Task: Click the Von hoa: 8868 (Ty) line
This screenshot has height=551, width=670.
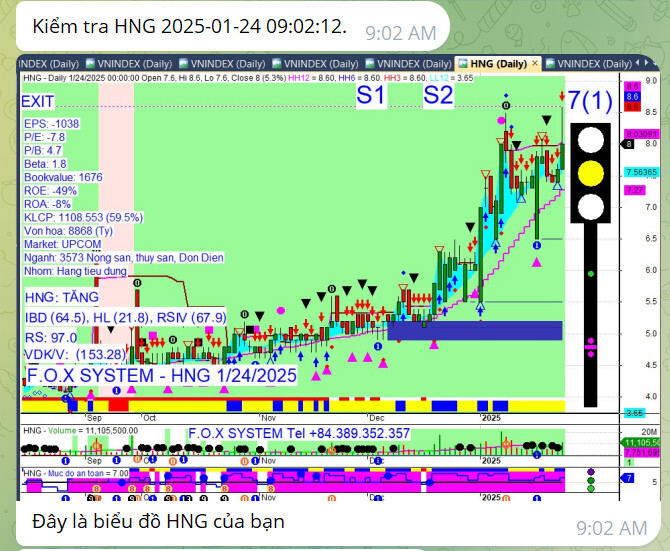Action: tap(68, 231)
